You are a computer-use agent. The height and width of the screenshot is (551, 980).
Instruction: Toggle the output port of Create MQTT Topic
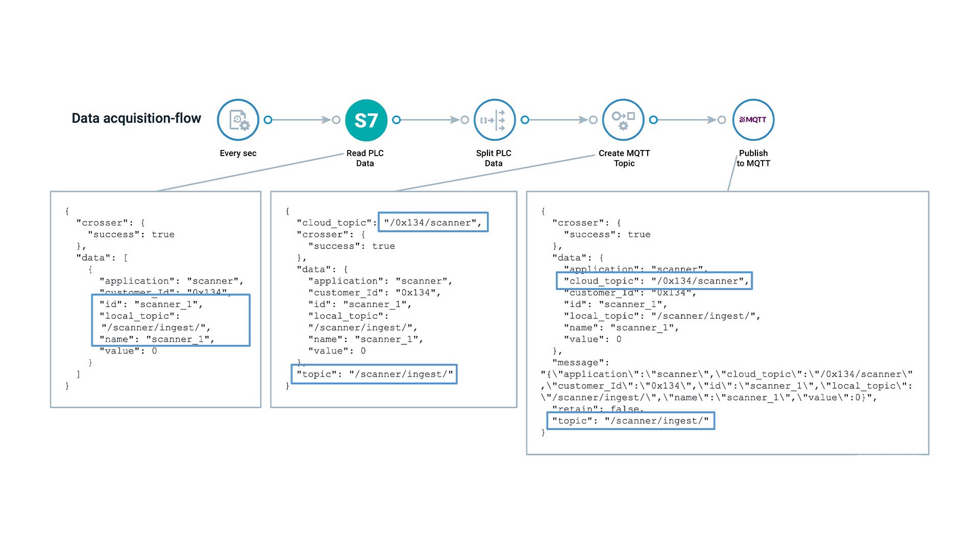click(653, 120)
